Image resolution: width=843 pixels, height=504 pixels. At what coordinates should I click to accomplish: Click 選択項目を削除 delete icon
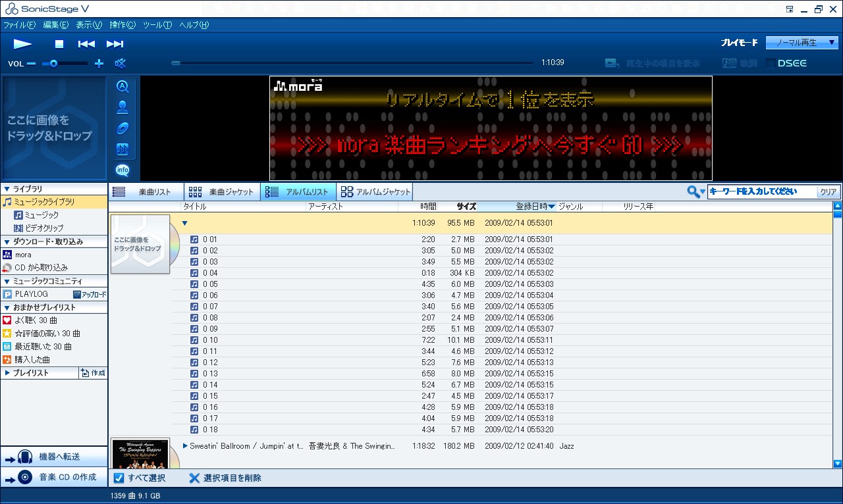tap(194, 478)
